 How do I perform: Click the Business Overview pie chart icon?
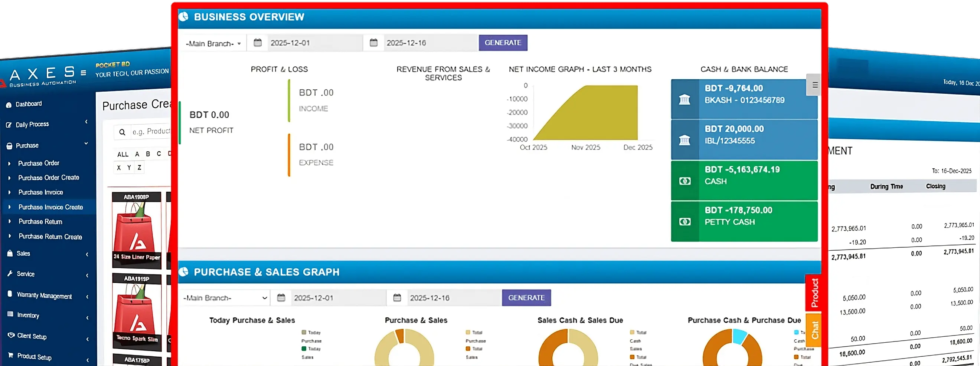click(x=183, y=16)
